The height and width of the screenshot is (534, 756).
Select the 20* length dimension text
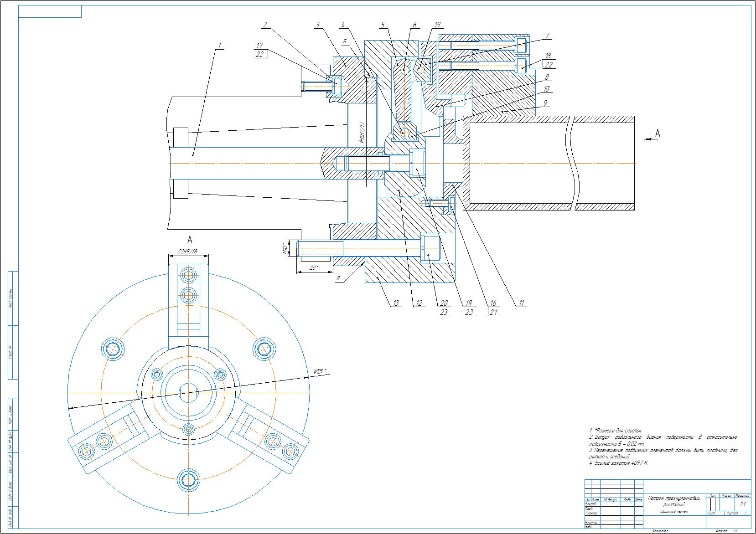click(313, 268)
